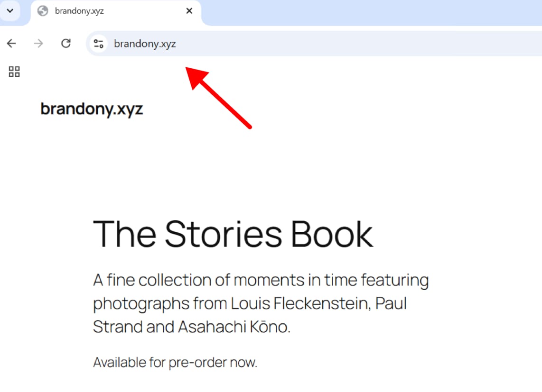Go back using the back arrow
This screenshot has height=392, width=542.
click(x=11, y=44)
